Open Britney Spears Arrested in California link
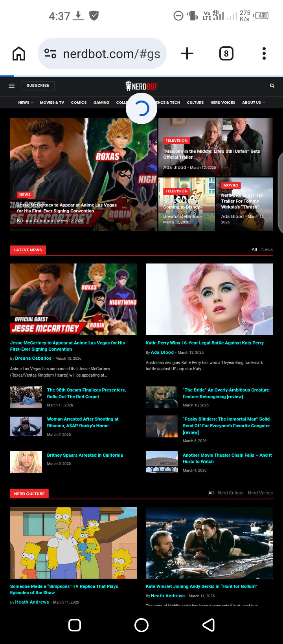The image size is (283, 644). pyautogui.click(x=85, y=455)
